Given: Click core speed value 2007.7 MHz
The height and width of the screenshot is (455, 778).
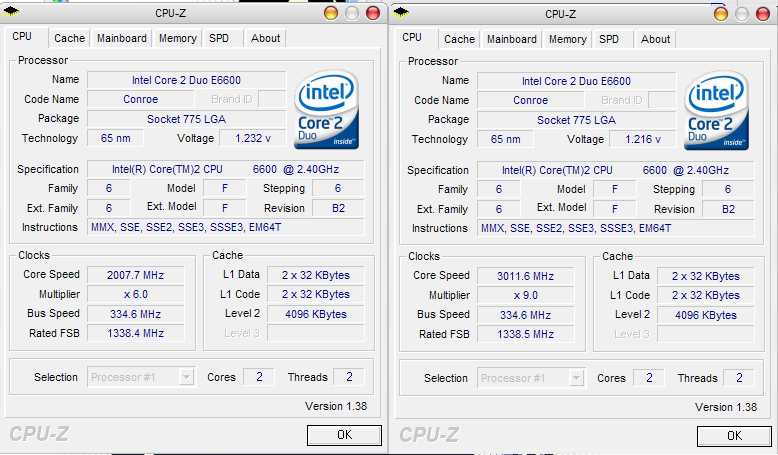Looking at the screenshot, I should tap(135, 275).
